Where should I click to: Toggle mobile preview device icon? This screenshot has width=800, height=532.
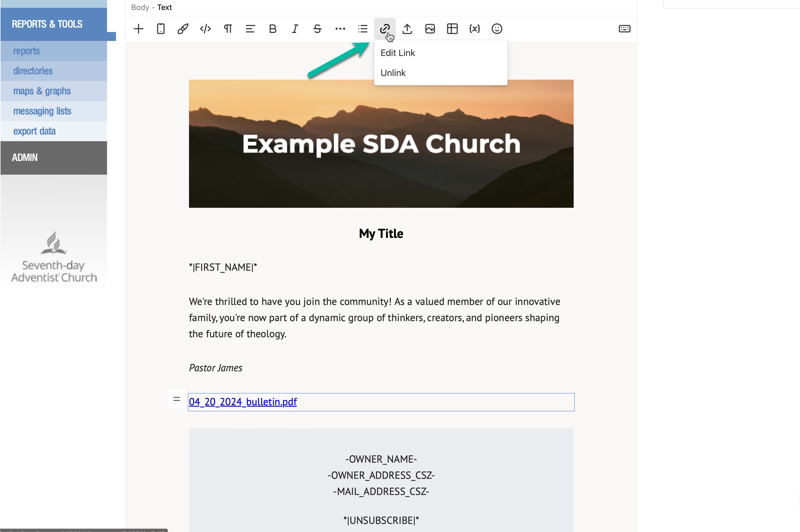(161, 29)
